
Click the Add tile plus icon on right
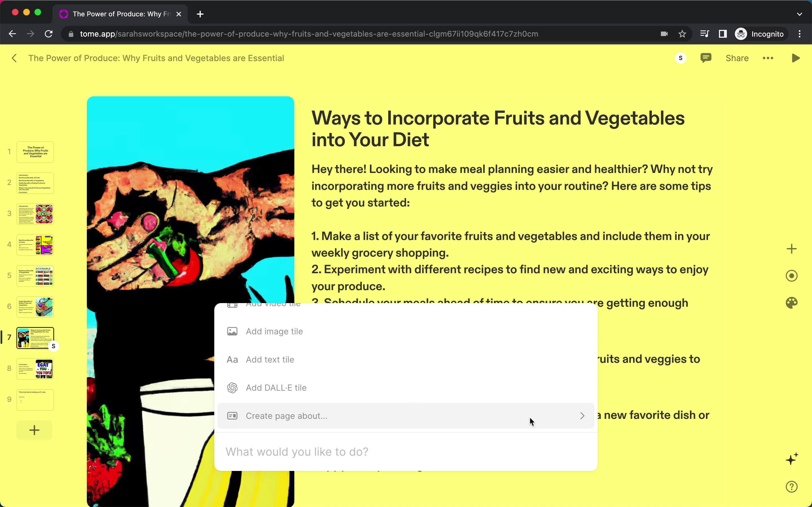coord(791,248)
